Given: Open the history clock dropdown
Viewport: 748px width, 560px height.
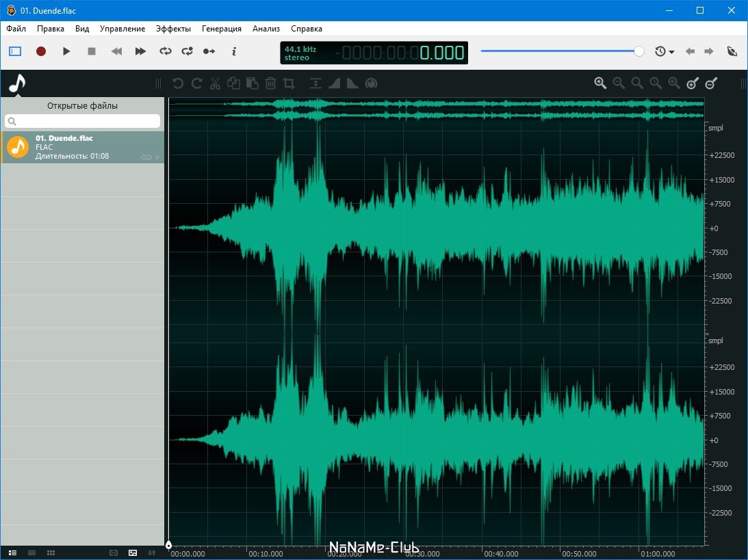Looking at the screenshot, I should pos(664,51).
